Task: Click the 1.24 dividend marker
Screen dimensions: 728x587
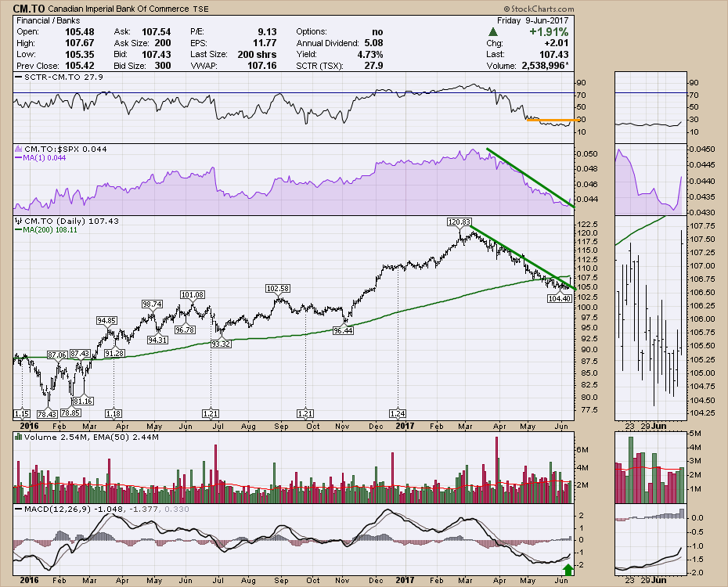Action: [x=398, y=413]
